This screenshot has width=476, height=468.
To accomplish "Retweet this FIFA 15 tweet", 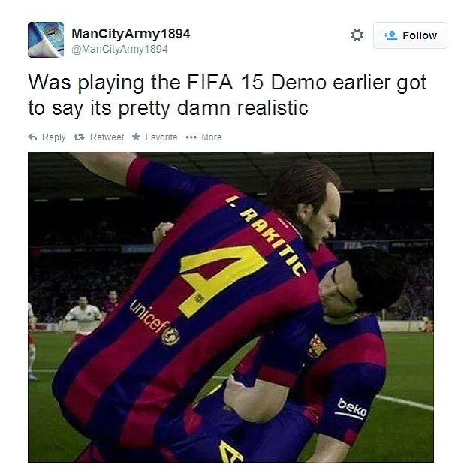I will point(98,137).
